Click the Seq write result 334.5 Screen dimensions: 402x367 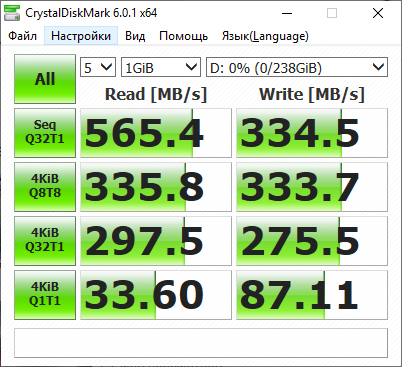pyautogui.click(x=312, y=133)
